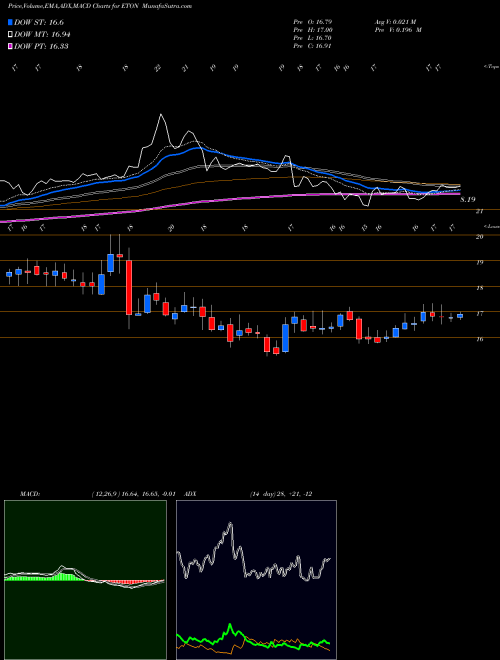Click the white DOW MT legend swatch
This screenshot has width=500, height=660.
10,35
